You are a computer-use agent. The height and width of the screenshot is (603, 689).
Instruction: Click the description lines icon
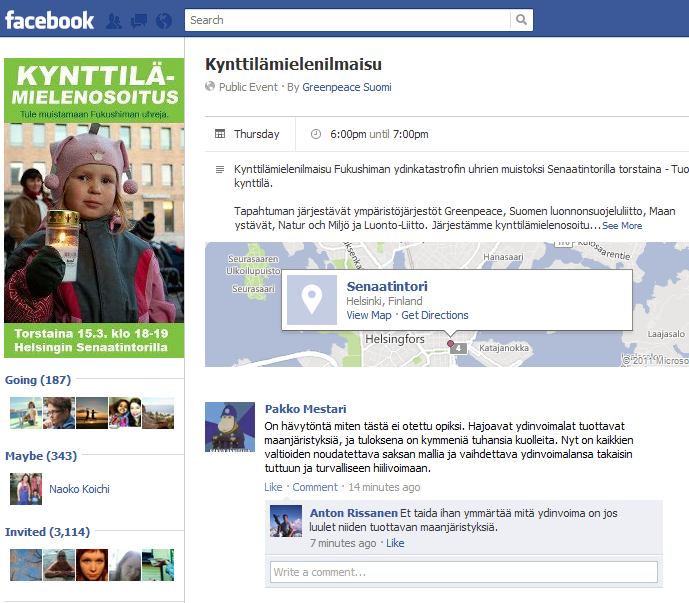click(x=220, y=169)
